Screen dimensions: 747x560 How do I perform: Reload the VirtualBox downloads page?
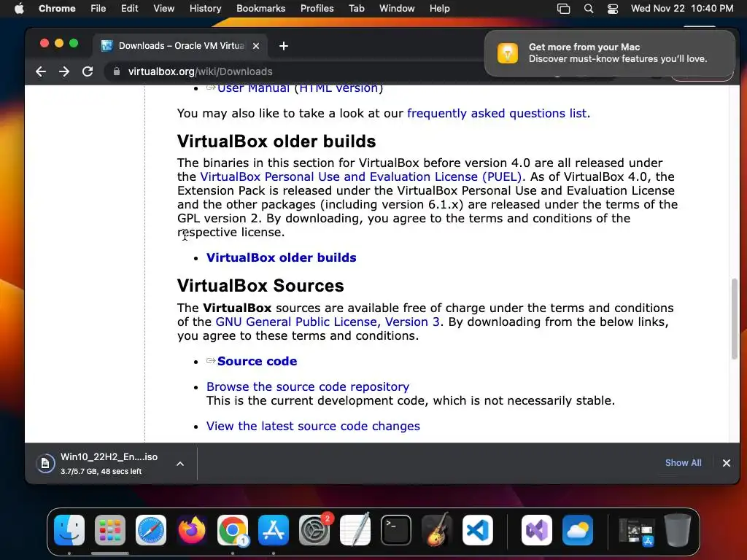coord(88,71)
